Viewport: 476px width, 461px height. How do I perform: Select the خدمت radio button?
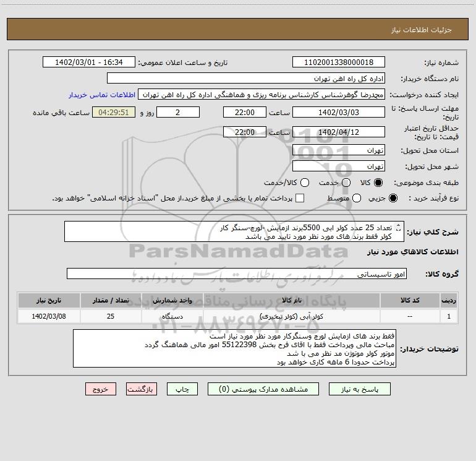[x=346, y=183]
